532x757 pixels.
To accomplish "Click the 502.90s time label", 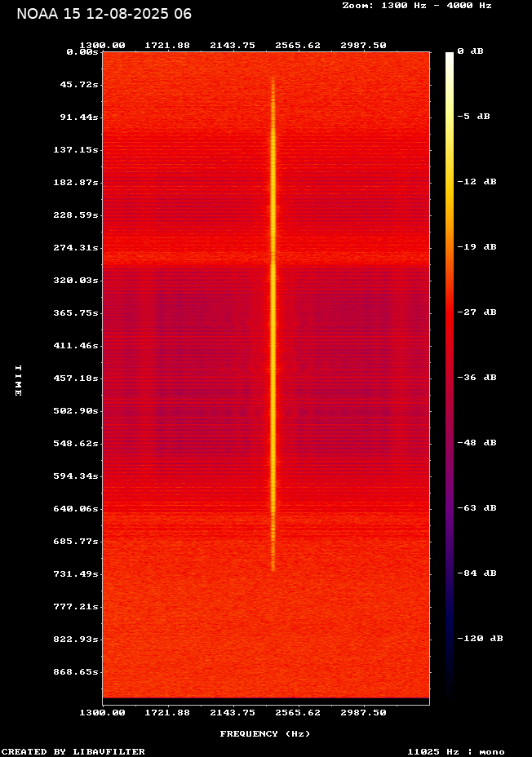I will pyautogui.click(x=76, y=411).
